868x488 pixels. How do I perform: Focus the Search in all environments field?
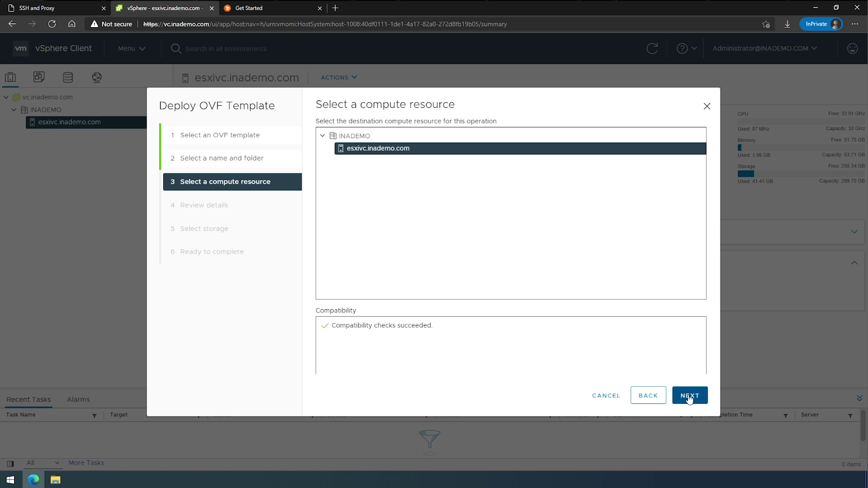point(226,49)
